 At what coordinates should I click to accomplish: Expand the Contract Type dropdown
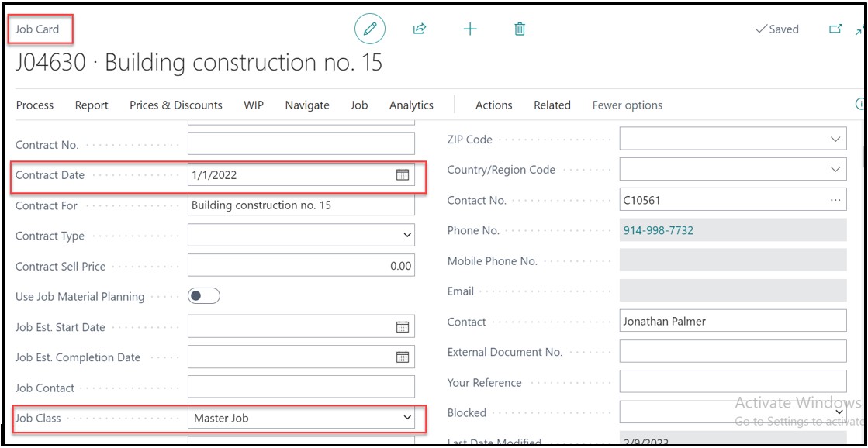[x=407, y=236]
